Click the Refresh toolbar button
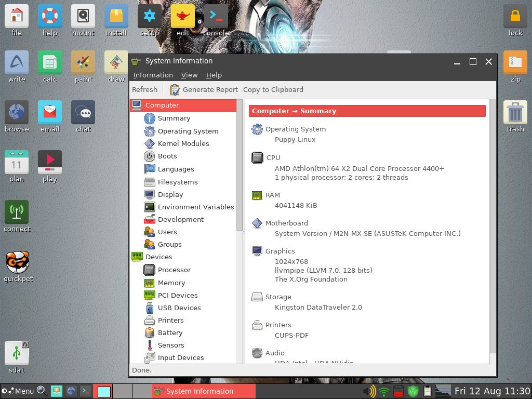532x399 pixels. [x=144, y=89]
